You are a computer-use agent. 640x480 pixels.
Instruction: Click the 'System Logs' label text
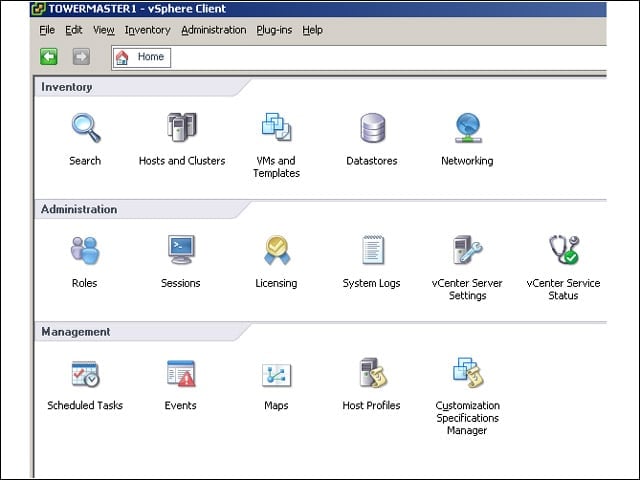371,283
